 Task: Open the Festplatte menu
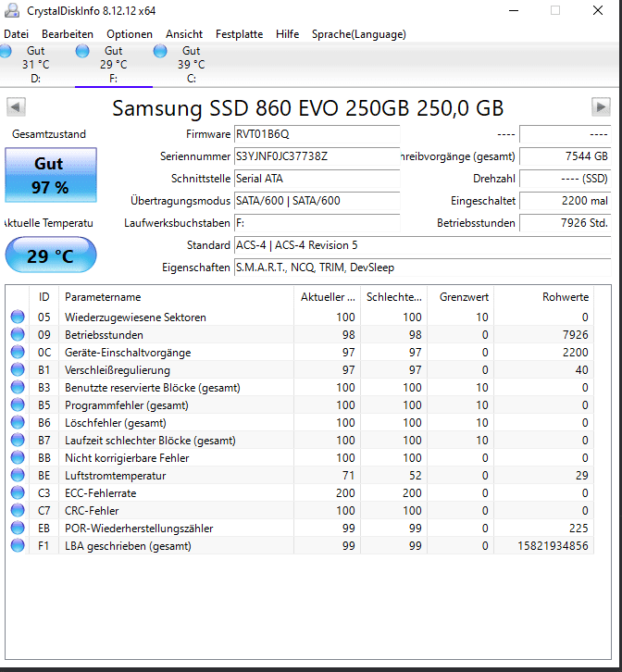pos(239,34)
